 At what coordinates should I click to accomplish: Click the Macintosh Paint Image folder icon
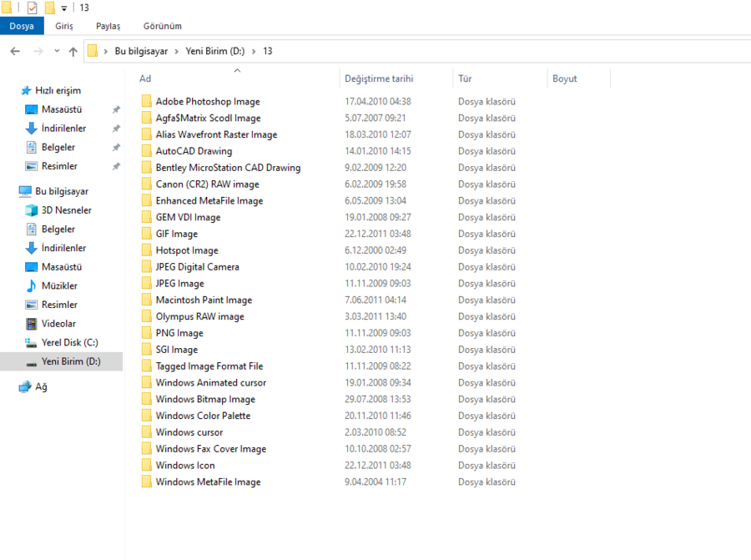click(x=147, y=300)
